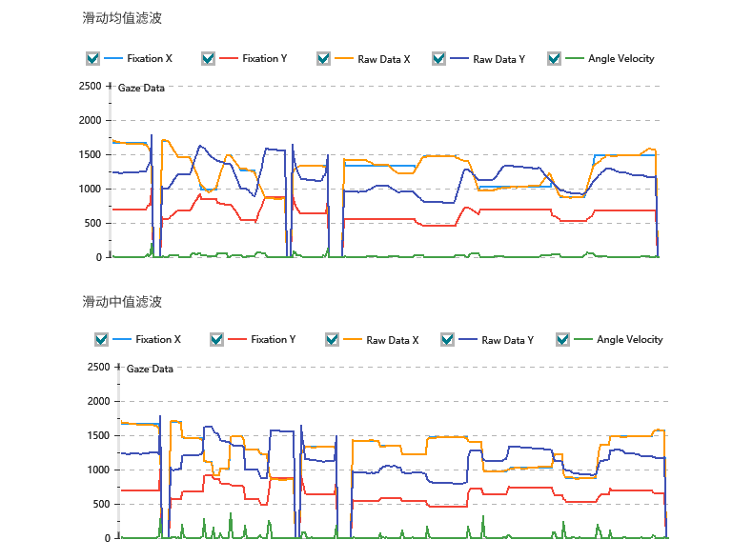The image size is (753, 560).
Task: Toggle Raw Data Y checkbox in top legend
Action: click(x=438, y=59)
